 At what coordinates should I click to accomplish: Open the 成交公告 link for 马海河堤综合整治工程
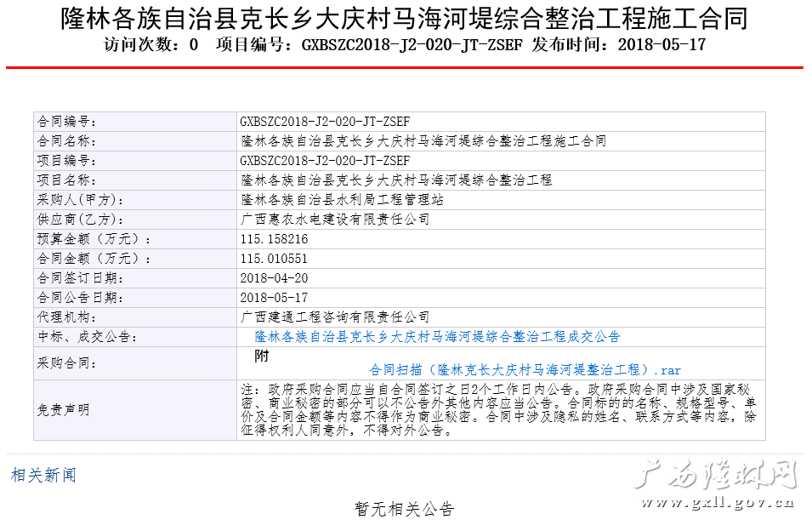coord(437,337)
